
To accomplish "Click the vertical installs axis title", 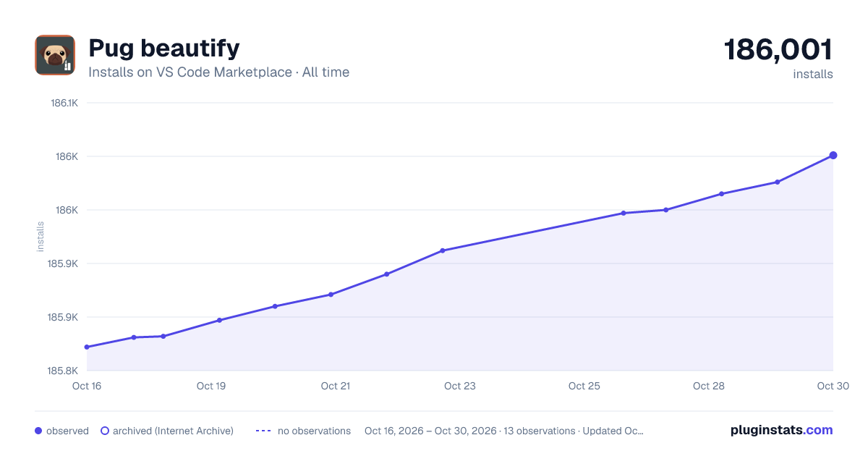I will [x=41, y=237].
